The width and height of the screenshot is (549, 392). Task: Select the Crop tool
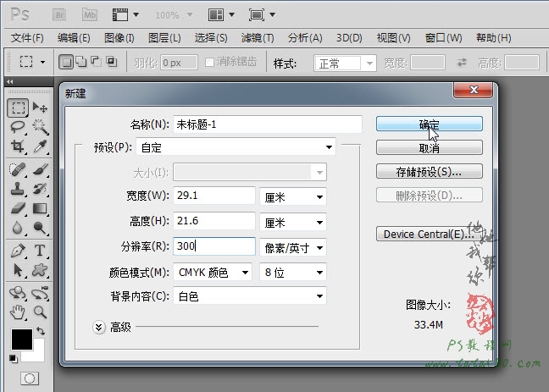18,146
